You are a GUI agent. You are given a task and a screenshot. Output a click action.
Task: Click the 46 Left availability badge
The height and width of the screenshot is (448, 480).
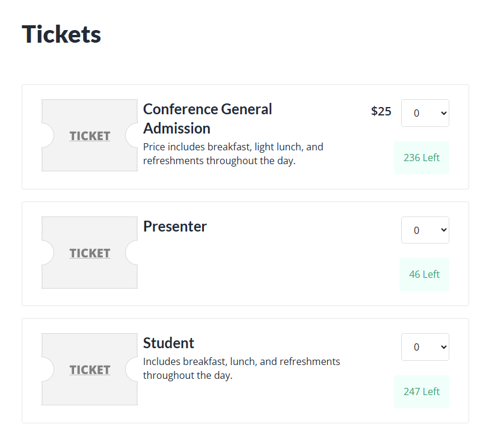(424, 274)
